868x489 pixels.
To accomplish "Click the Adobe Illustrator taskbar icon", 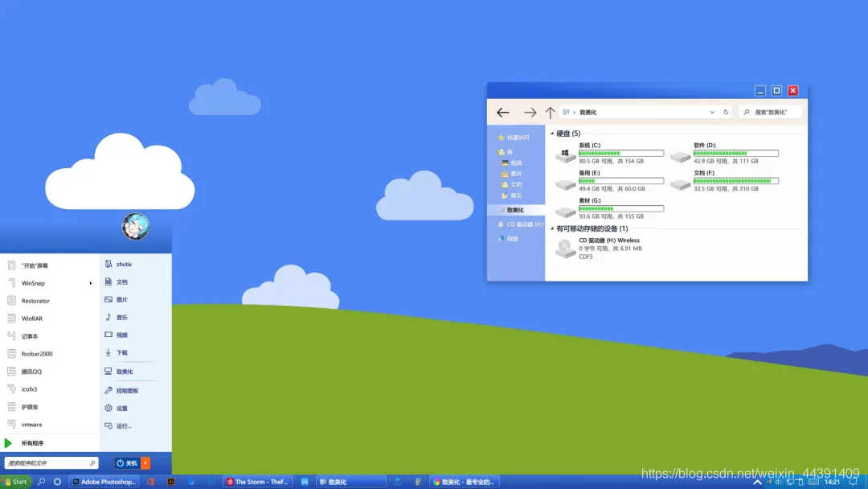I will [x=171, y=482].
